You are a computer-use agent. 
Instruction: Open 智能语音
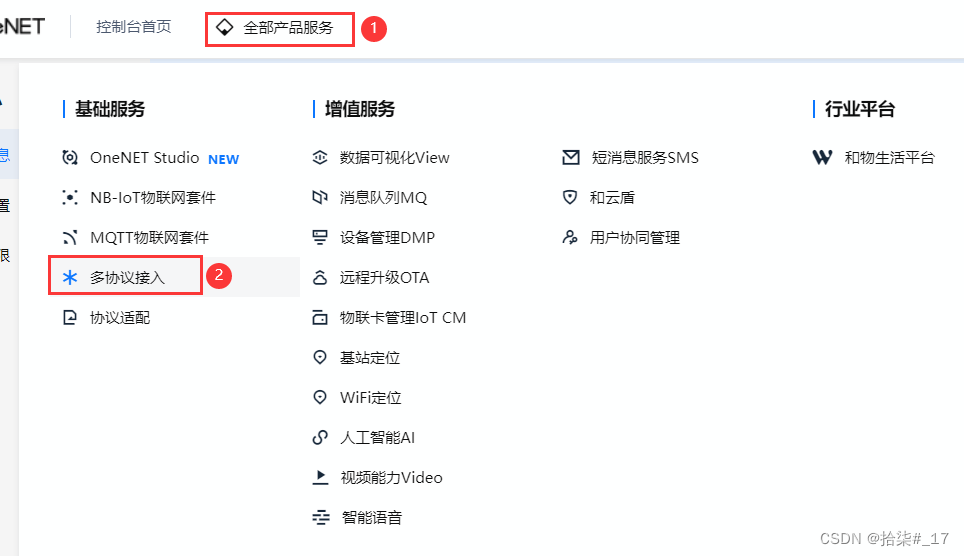pos(372,517)
